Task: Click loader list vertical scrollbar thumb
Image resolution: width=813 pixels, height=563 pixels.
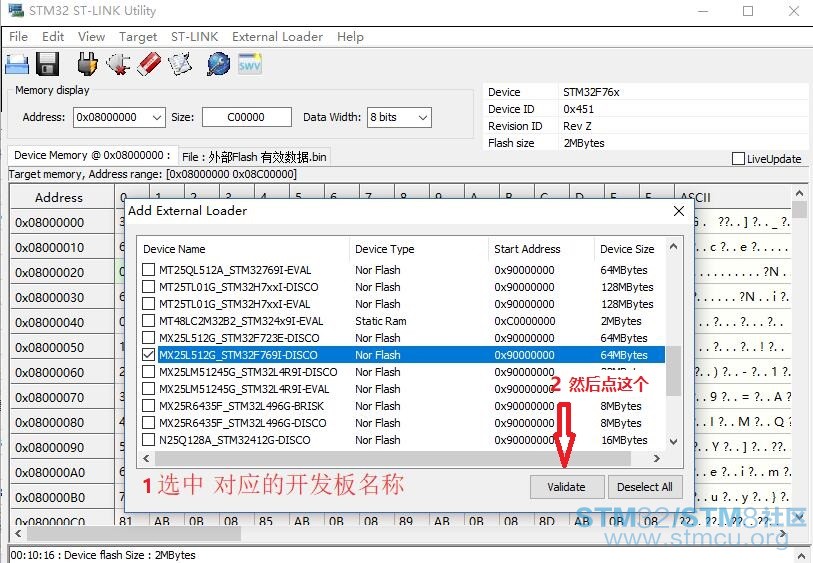Action: [674, 371]
